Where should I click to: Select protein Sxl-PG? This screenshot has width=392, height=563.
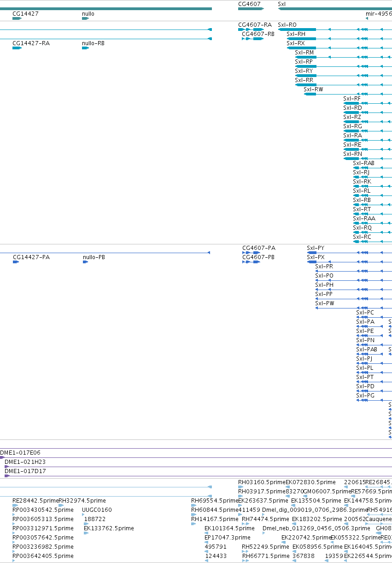pyautogui.click(x=365, y=395)
